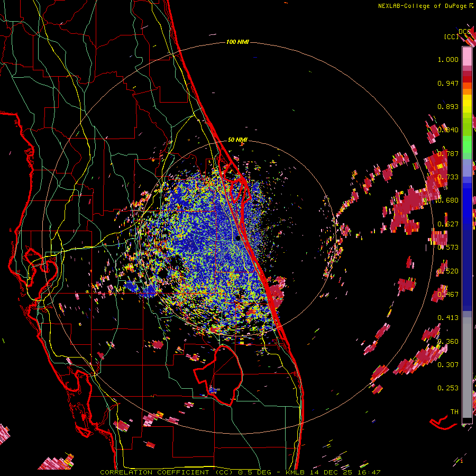Image resolution: width=476 pixels, height=476 pixels.
Task: Select the 50 NMI range ring label
Action: 237,140
